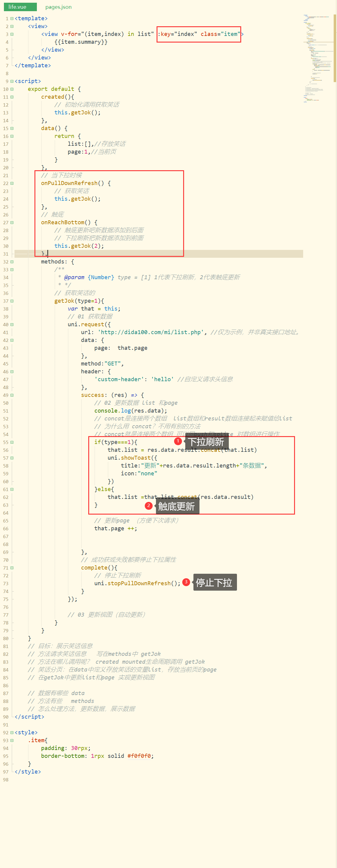This screenshot has width=337, height=868.
Task: Collapse getJok function at line 37
Action: (12, 301)
